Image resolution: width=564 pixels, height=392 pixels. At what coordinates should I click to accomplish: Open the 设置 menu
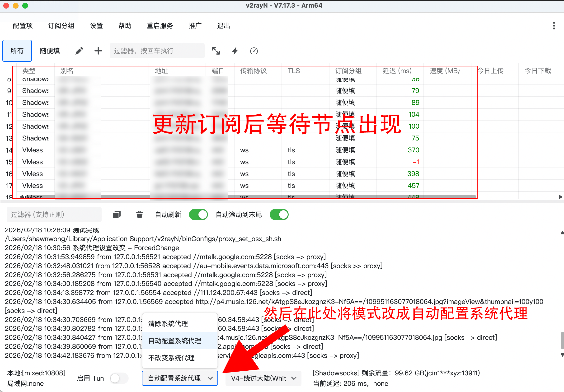[x=96, y=26]
